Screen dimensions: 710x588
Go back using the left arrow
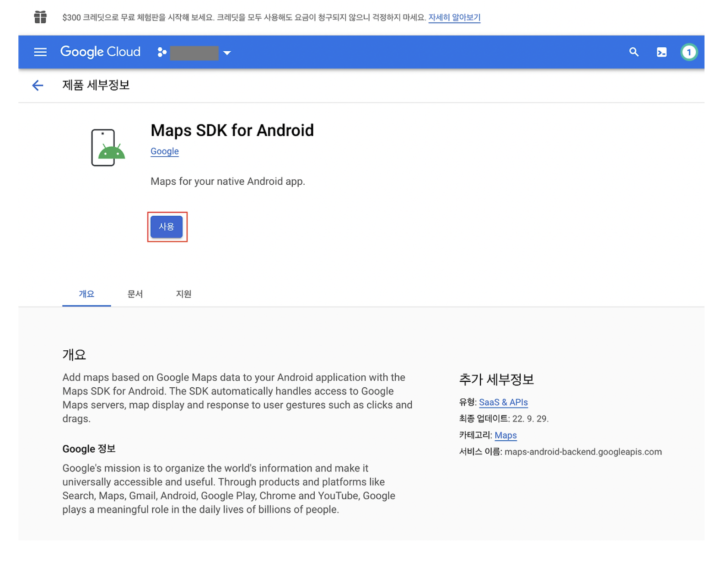38,86
